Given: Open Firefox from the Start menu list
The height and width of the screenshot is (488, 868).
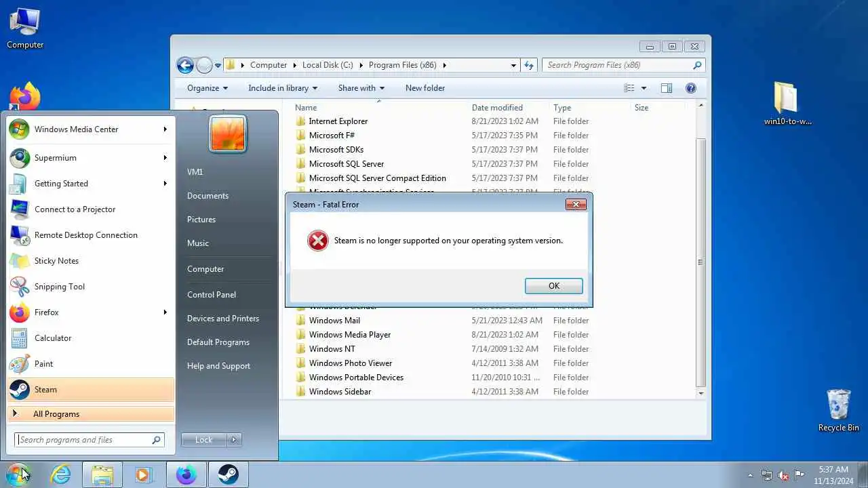Looking at the screenshot, I should [x=90, y=312].
